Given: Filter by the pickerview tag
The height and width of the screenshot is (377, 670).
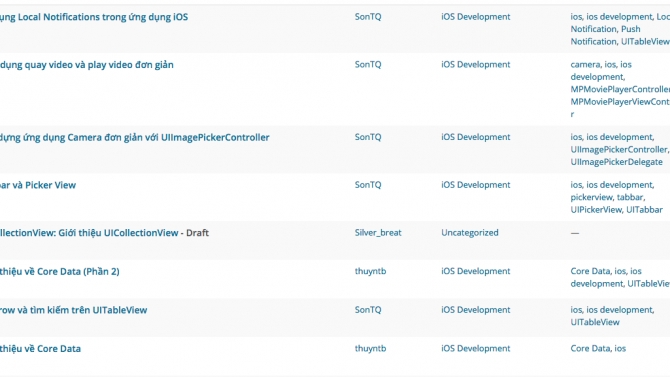Looking at the screenshot, I should click(591, 197).
